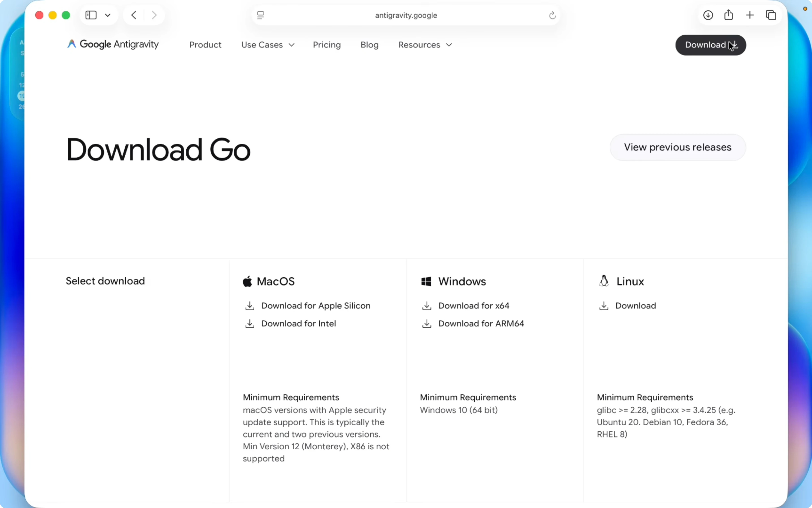Download for Apple Silicon link
Viewport: 812px width, 508px height.
coord(315,306)
